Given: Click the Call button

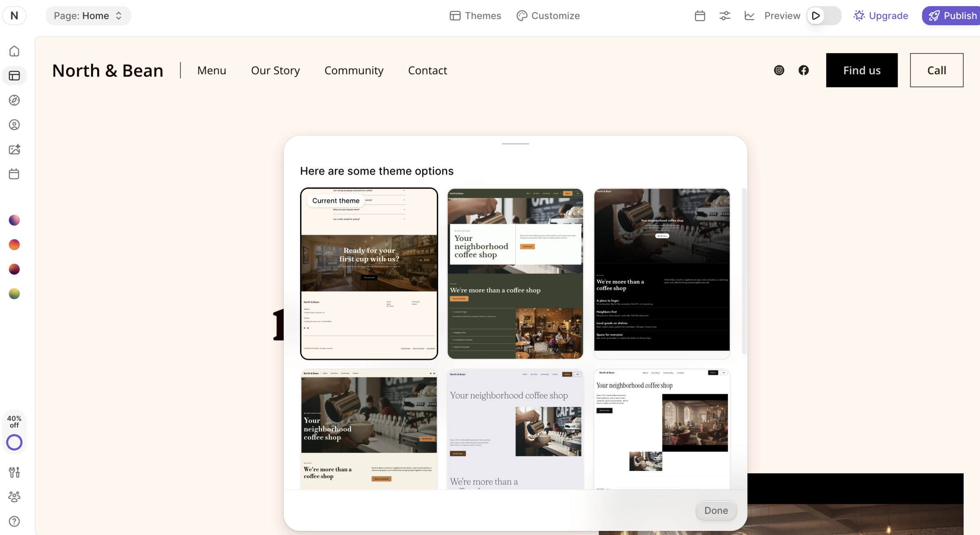Looking at the screenshot, I should click(937, 70).
